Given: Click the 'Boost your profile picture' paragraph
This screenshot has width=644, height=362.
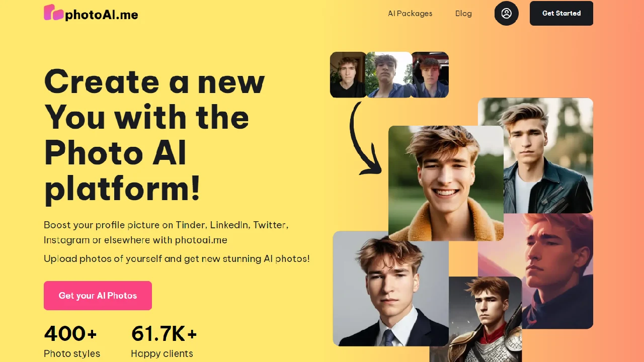Looking at the screenshot, I should point(166,232).
